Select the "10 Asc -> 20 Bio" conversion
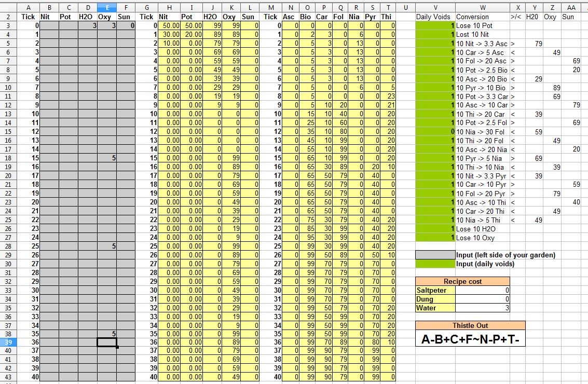Screen dimensions: 588x384 pyautogui.click(x=483, y=79)
